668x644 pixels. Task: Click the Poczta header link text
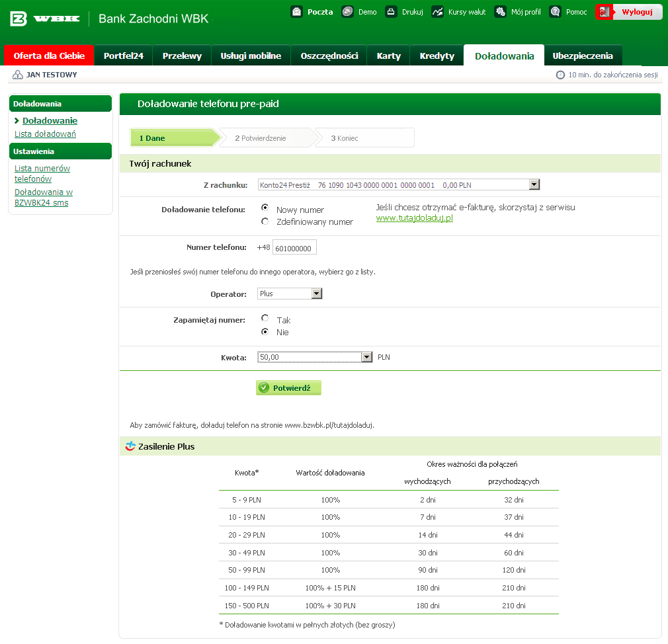coord(320,12)
